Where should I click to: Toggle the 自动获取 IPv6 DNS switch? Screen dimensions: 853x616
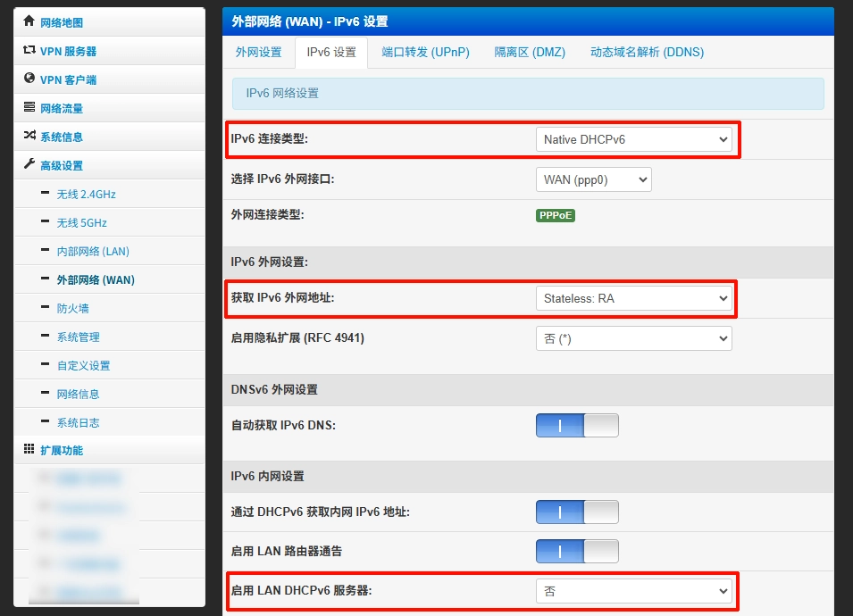pos(577,425)
